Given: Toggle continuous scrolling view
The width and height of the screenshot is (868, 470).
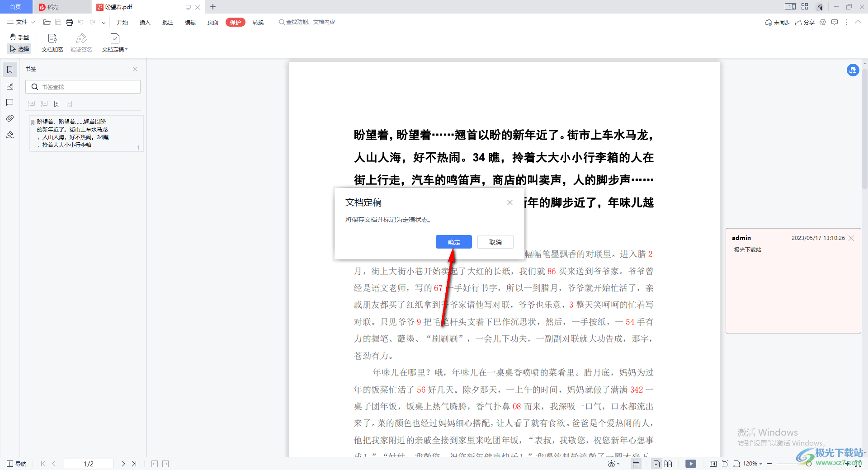Looking at the screenshot, I should (636, 464).
